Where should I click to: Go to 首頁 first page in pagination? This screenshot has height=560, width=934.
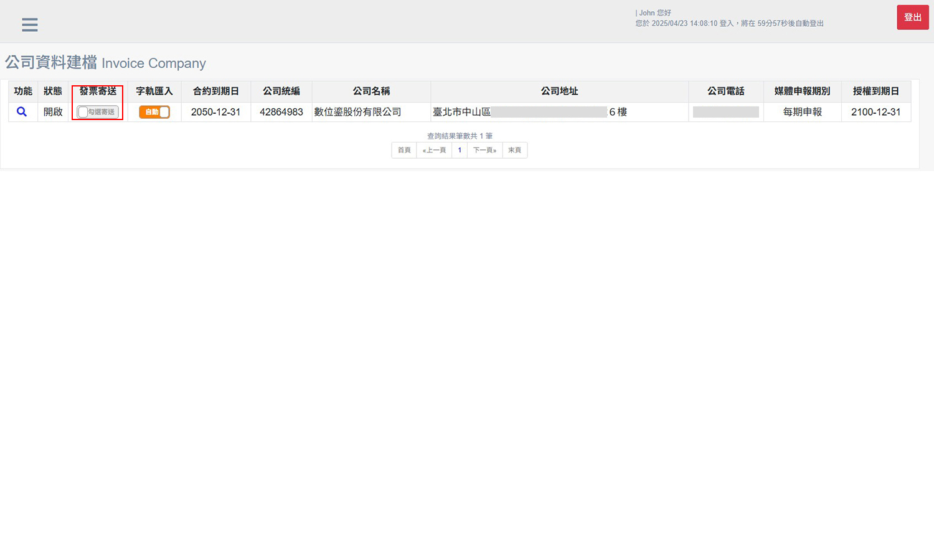point(404,150)
